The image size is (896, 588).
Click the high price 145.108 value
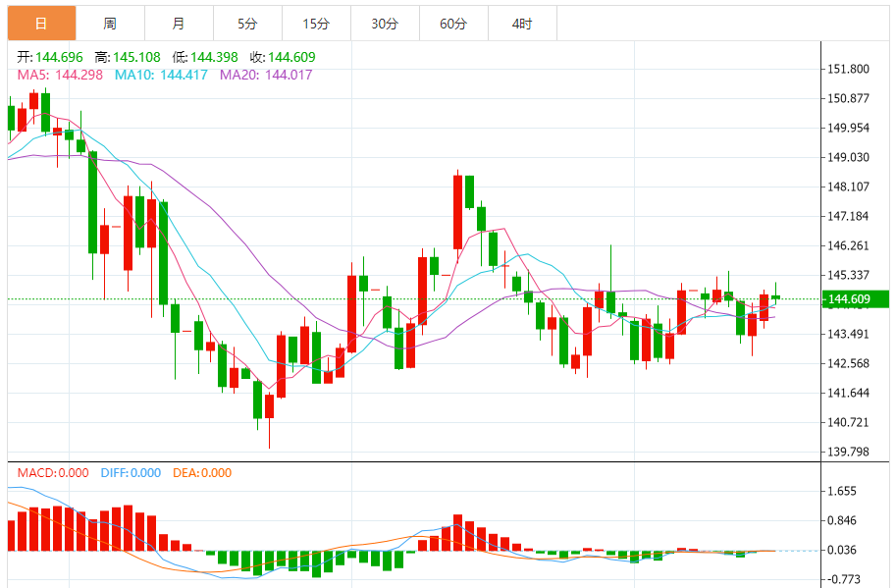coord(136,57)
